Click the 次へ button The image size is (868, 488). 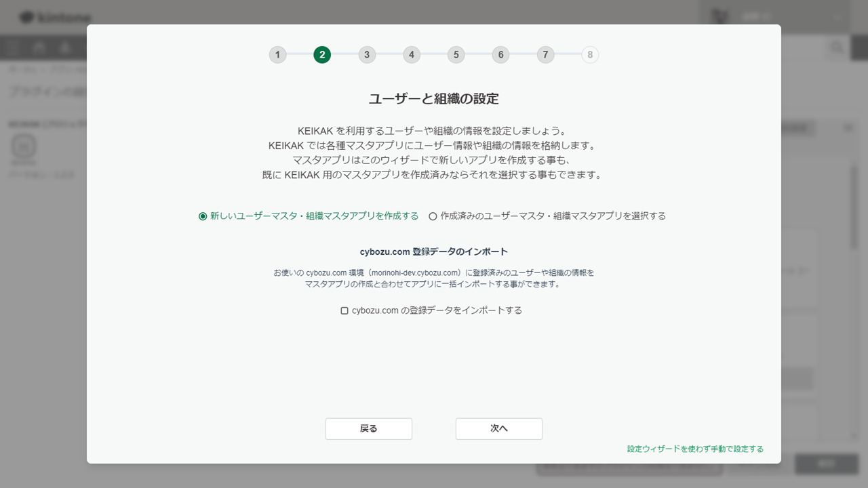click(x=499, y=428)
